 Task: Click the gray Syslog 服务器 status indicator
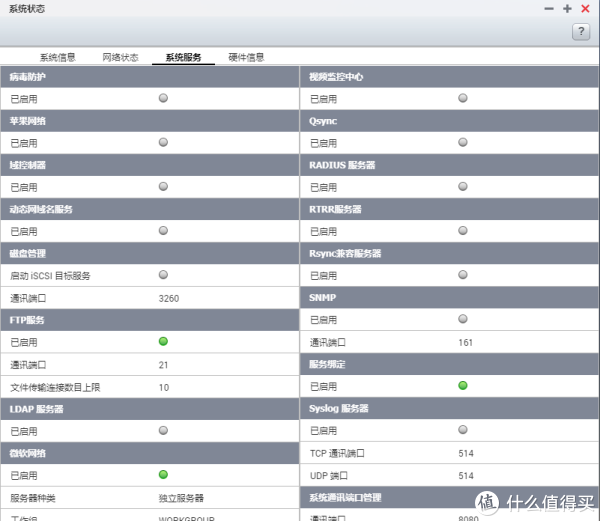pyautogui.click(x=463, y=431)
